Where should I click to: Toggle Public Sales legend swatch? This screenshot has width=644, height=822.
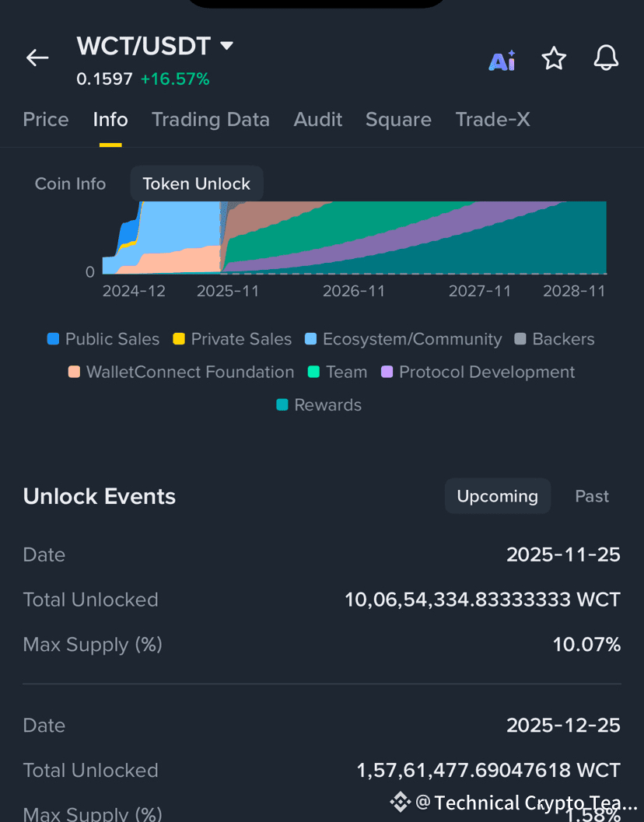tap(54, 339)
